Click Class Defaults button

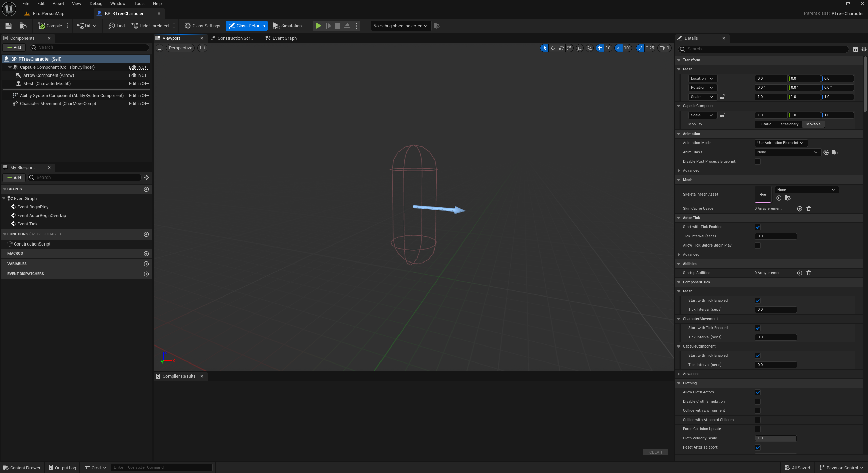(247, 26)
